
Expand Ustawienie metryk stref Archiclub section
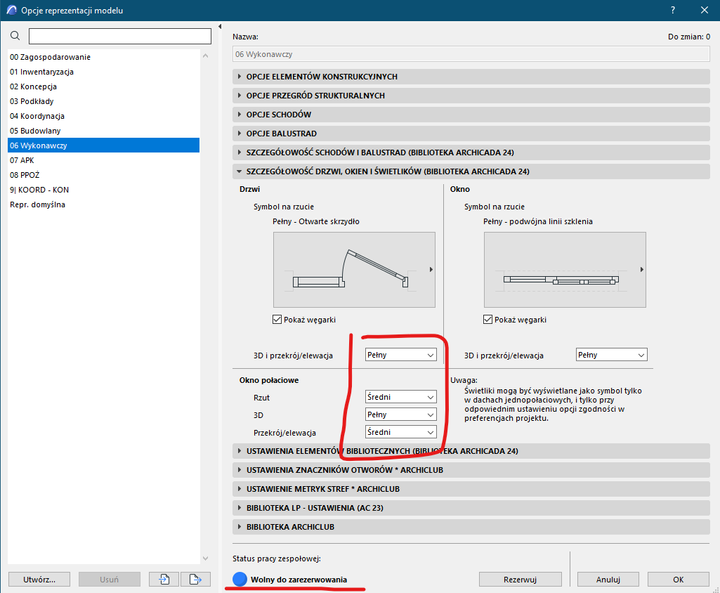coord(471,489)
